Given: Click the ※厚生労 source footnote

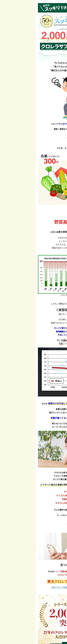Looking at the screenshot, I should click(64, 295).
